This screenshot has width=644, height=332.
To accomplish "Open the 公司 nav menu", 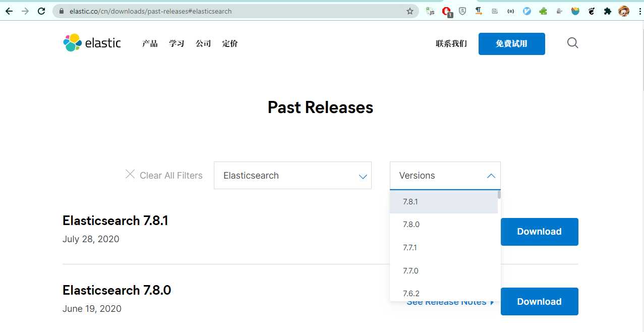I will point(203,43).
